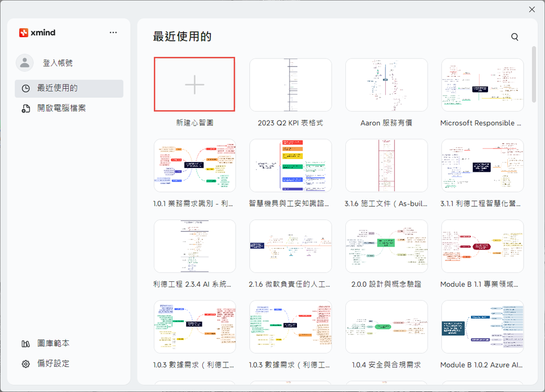
Task: Click the open computer file icon
Action: click(26, 109)
